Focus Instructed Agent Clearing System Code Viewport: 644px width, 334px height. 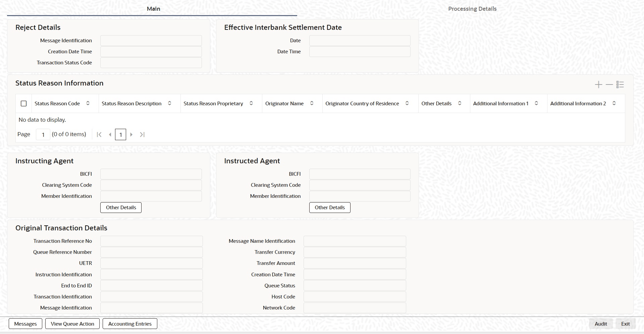[x=360, y=185]
